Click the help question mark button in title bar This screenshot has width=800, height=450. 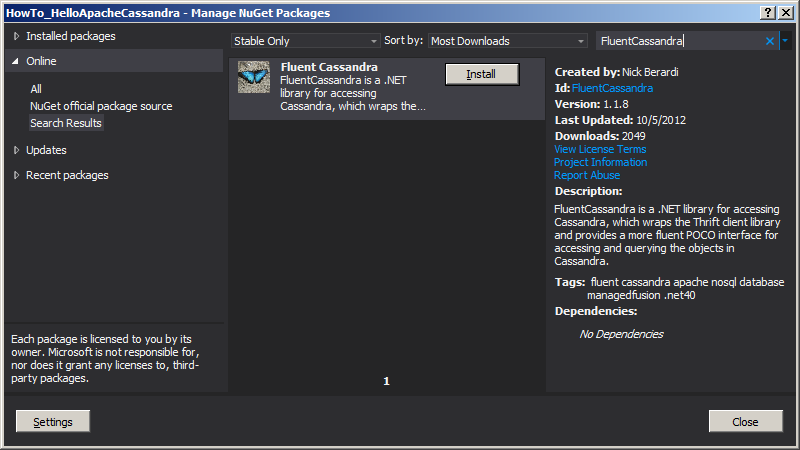coord(768,12)
